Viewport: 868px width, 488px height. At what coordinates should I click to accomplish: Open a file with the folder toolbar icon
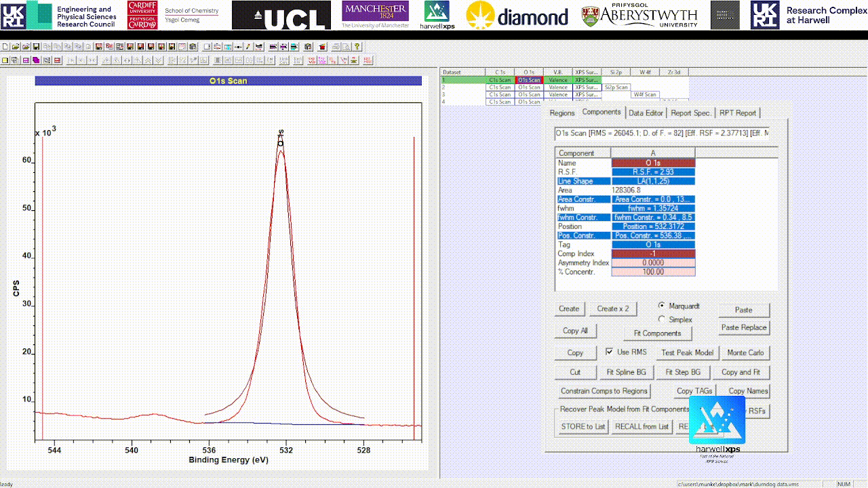(16, 47)
